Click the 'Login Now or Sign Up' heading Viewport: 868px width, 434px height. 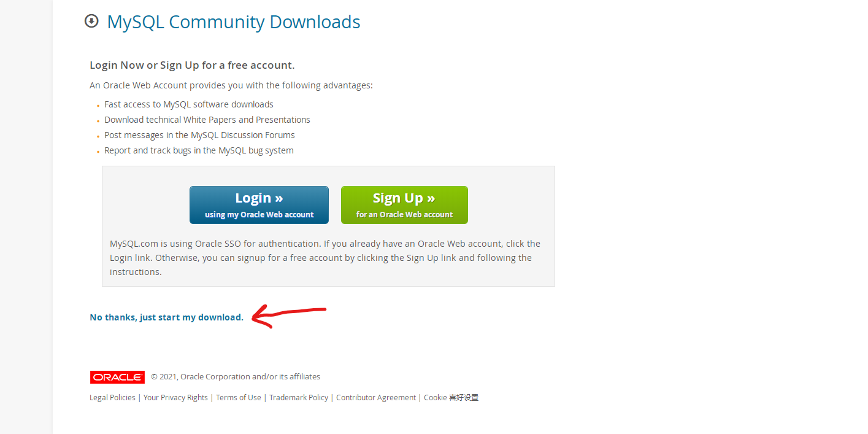pyautogui.click(x=192, y=65)
